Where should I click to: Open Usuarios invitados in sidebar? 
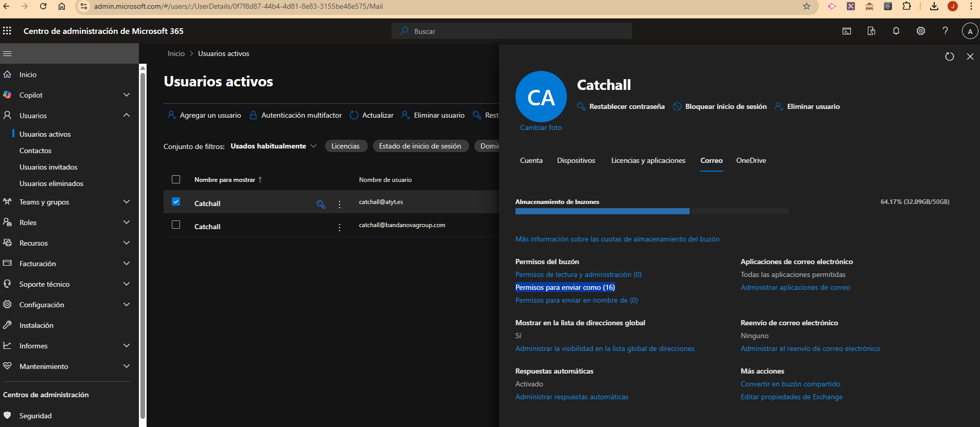tap(48, 167)
